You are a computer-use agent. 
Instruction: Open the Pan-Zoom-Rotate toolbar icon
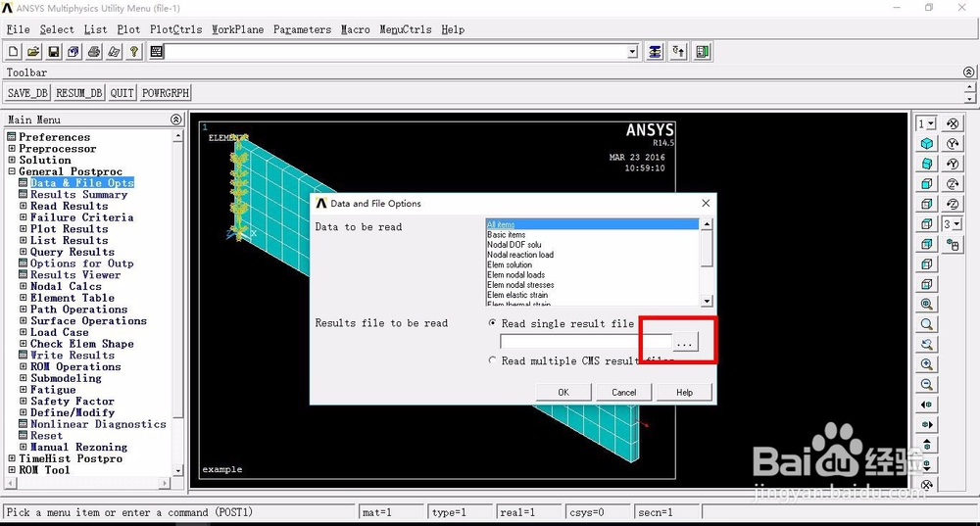pyautogui.click(x=73, y=52)
